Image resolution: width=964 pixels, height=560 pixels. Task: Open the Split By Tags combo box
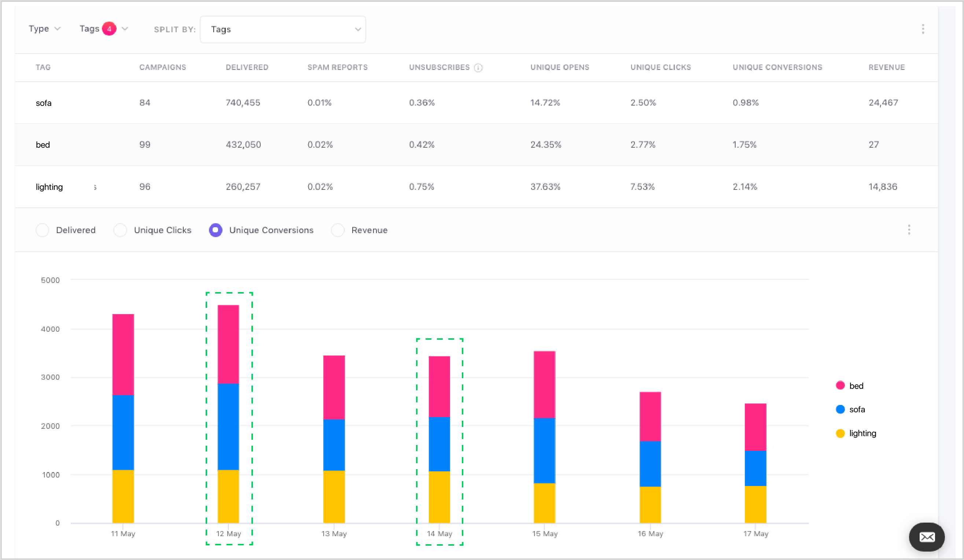coord(283,29)
